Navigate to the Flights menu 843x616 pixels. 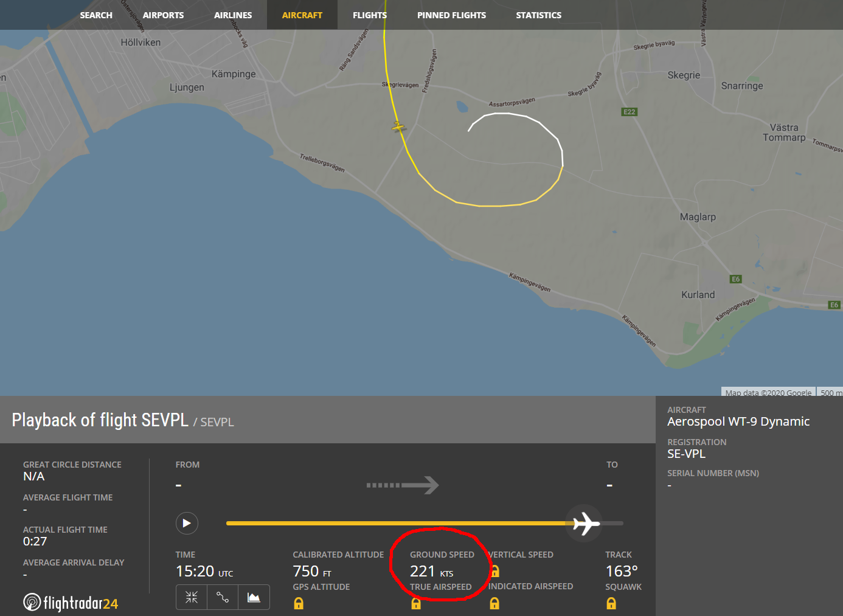click(x=370, y=15)
